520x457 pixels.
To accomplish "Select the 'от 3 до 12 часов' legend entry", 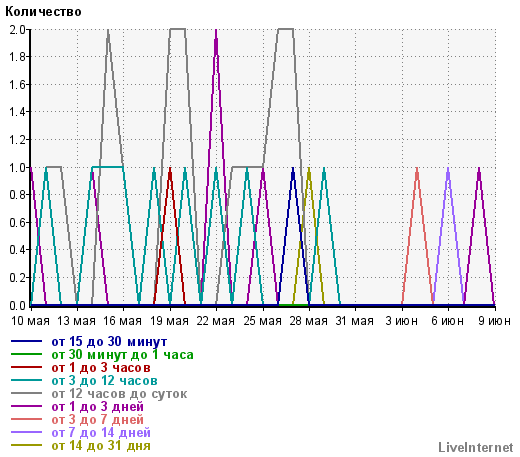I will [104, 381].
